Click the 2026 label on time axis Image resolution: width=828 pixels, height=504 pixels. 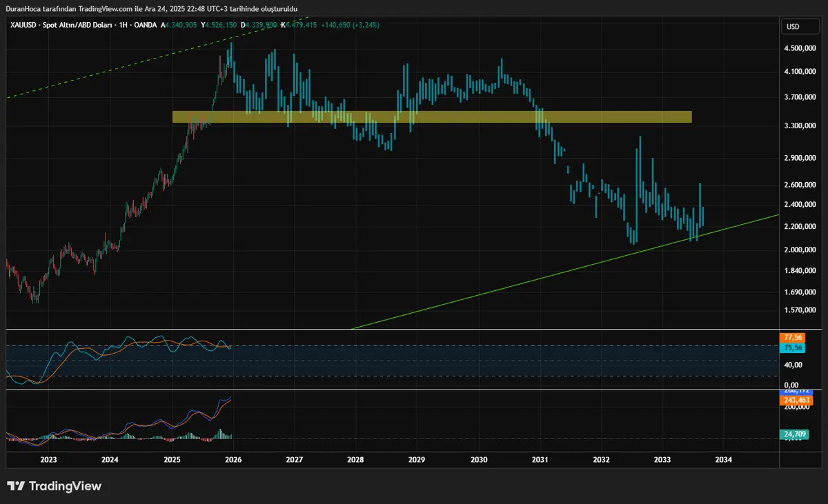[x=233, y=459]
